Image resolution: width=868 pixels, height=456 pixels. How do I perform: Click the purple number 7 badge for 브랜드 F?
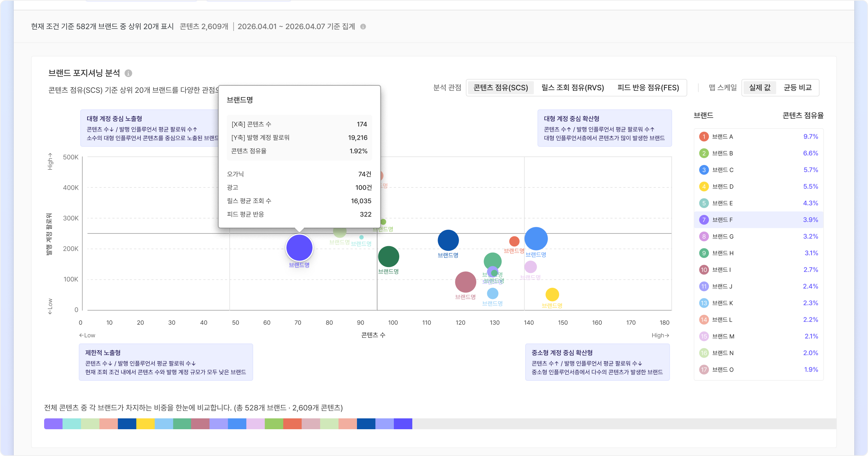pyautogui.click(x=704, y=220)
